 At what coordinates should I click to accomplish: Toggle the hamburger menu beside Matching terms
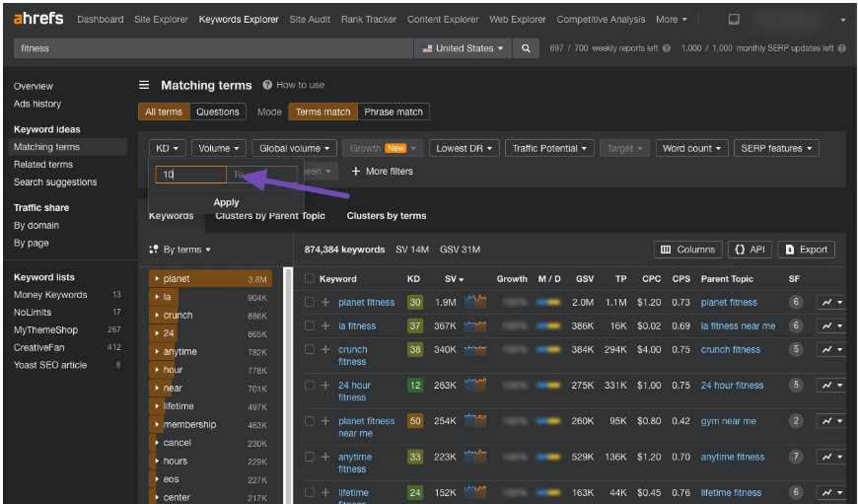click(144, 85)
